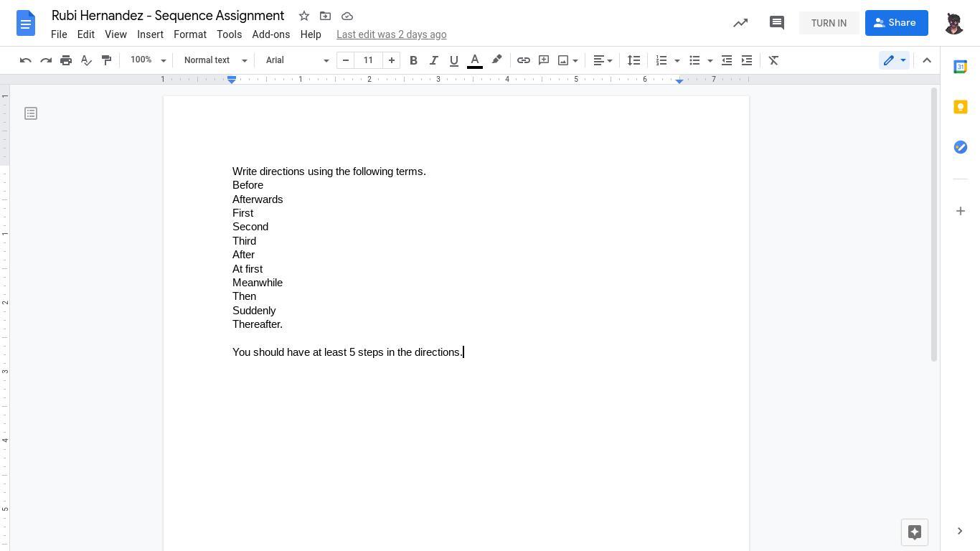Print the document using printer icon

66,60
